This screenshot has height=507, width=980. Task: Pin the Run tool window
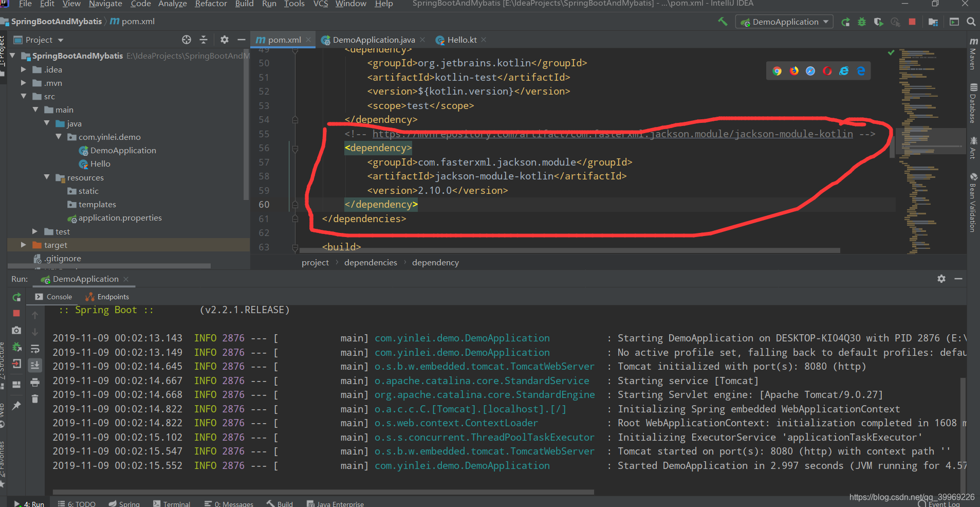[x=16, y=406]
